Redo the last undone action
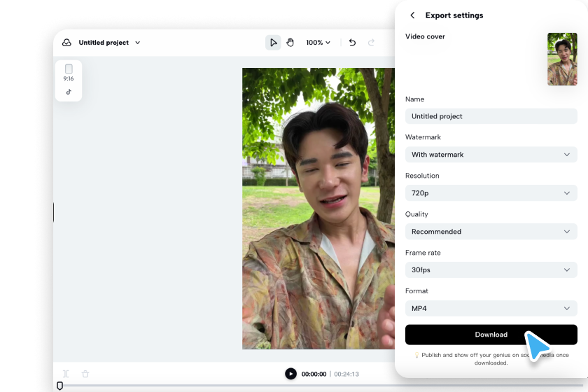Image resolution: width=588 pixels, height=392 pixels. click(371, 43)
